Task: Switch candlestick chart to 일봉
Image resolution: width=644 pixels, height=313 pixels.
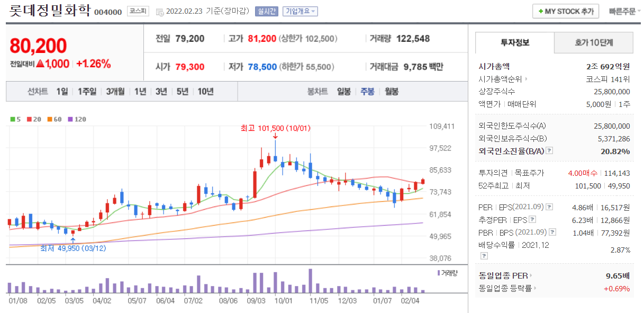Action: click(x=344, y=92)
